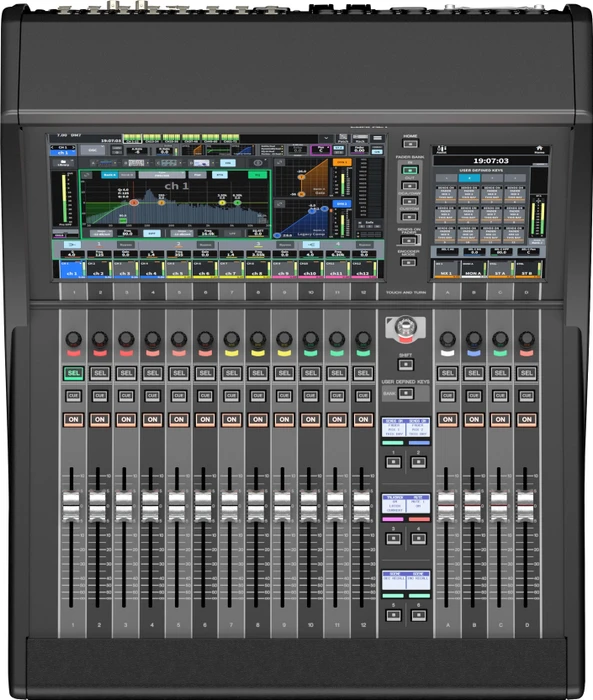Click the CUE key on fader strip 7
Screen dimensions: 593x700
pyautogui.click(x=231, y=396)
